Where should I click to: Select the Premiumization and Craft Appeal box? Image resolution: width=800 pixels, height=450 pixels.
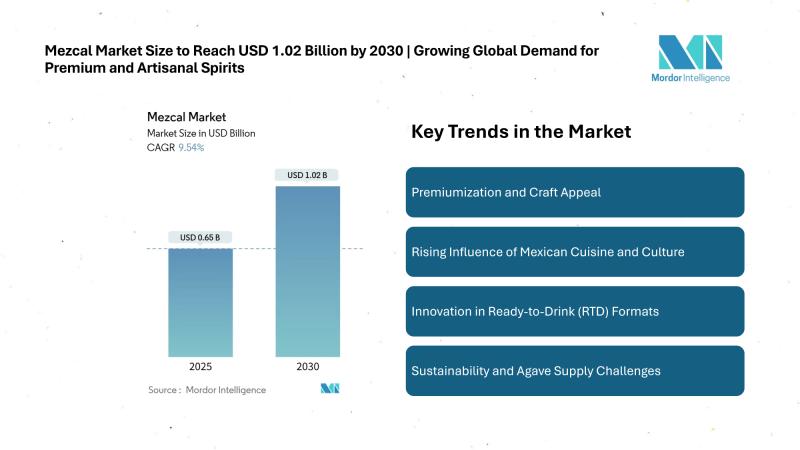coord(575,192)
